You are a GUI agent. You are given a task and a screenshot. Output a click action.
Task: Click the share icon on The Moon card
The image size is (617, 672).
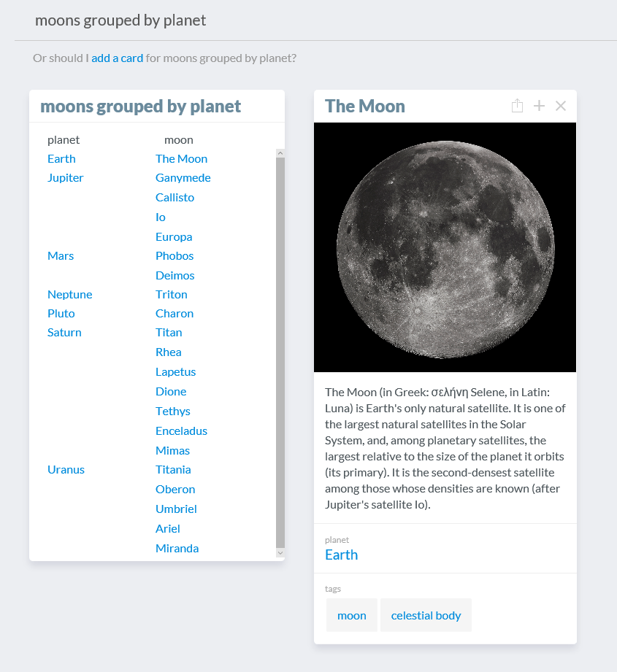pyautogui.click(x=517, y=106)
